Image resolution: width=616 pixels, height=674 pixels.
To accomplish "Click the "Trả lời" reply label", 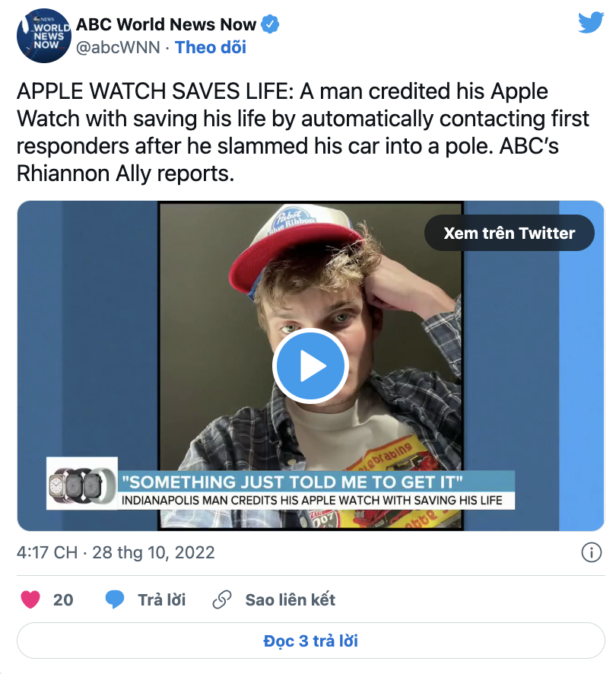I will (161, 599).
